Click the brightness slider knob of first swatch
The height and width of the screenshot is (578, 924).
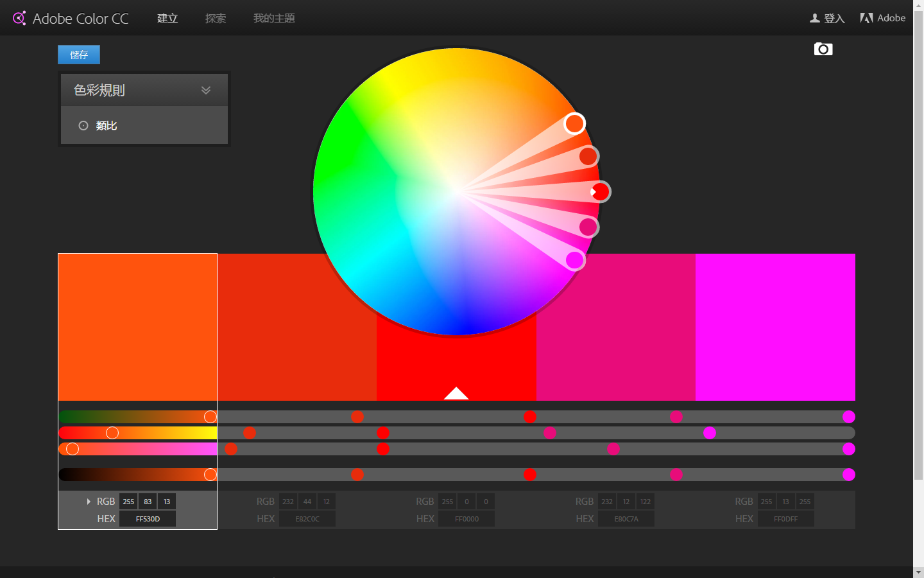(x=210, y=475)
